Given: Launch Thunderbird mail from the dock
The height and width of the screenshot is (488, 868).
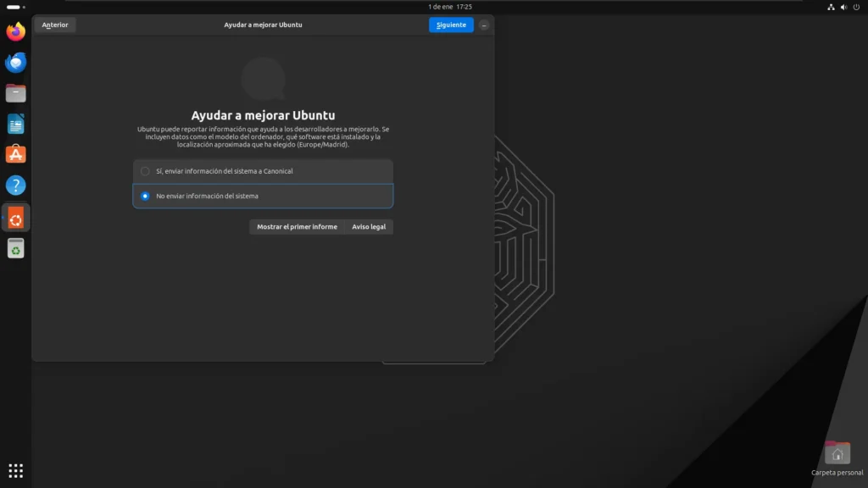Looking at the screenshot, I should pos(15,63).
